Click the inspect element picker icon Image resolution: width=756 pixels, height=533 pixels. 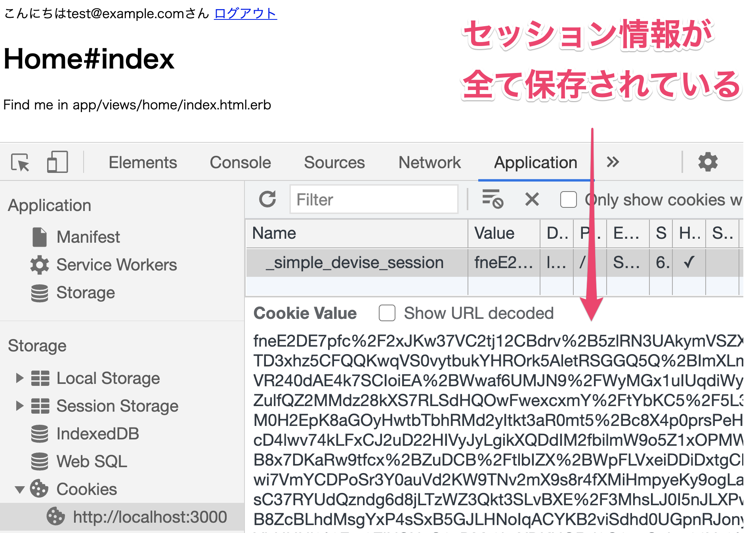(20, 162)
